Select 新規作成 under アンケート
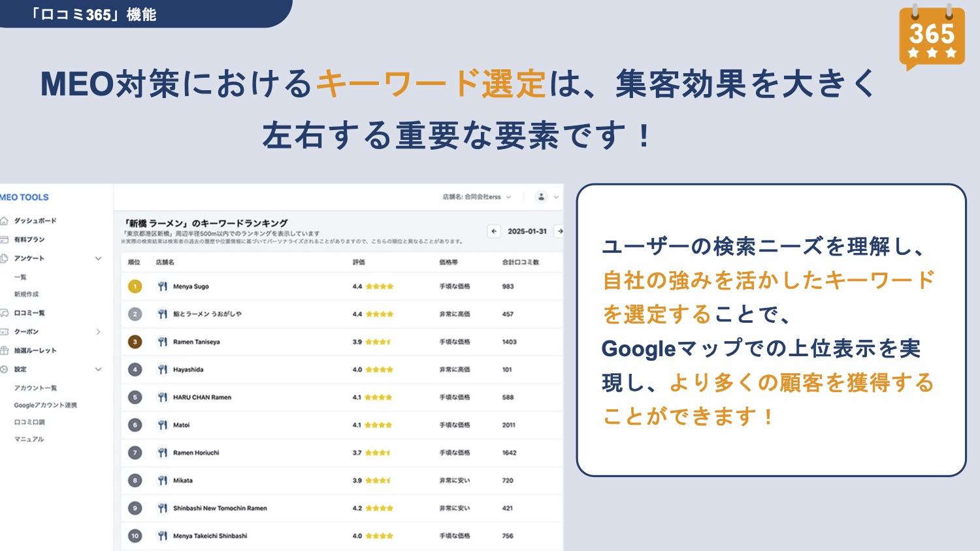 click(26, 294)
